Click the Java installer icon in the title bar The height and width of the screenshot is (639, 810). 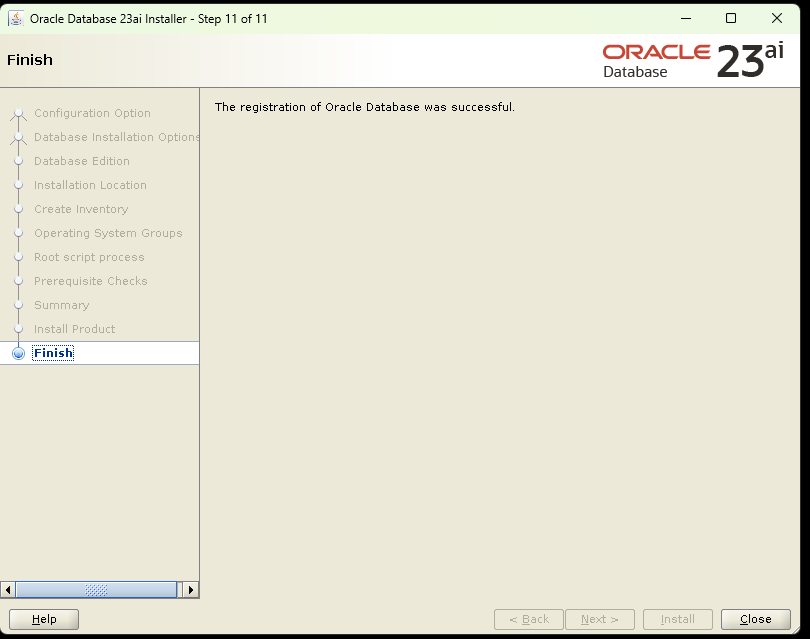point(15,18)
